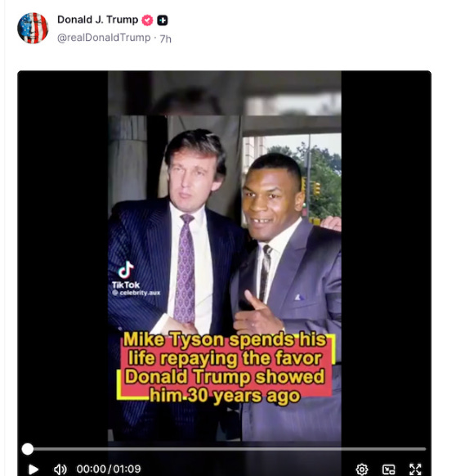This screenshot has height=476, width=456.
Task: Mute the video with the speaker icon
Action: [x=60, y=469]
